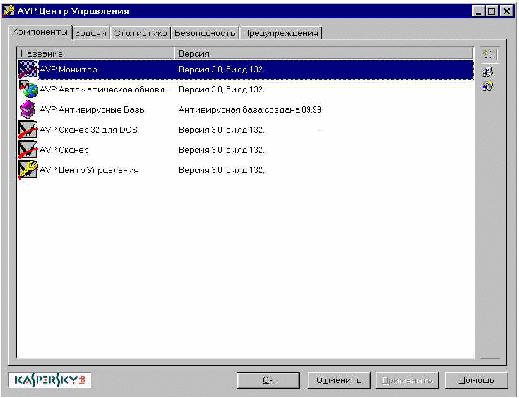Open the Статистика tab
Viewport: 519px width, 398px height.
coord(140,33)
